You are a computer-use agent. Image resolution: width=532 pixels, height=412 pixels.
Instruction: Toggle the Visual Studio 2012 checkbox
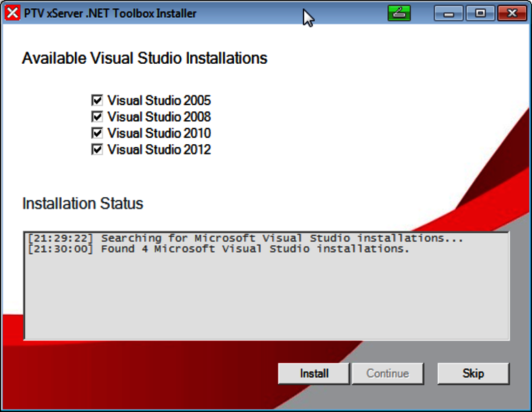(x=97, y=149)
